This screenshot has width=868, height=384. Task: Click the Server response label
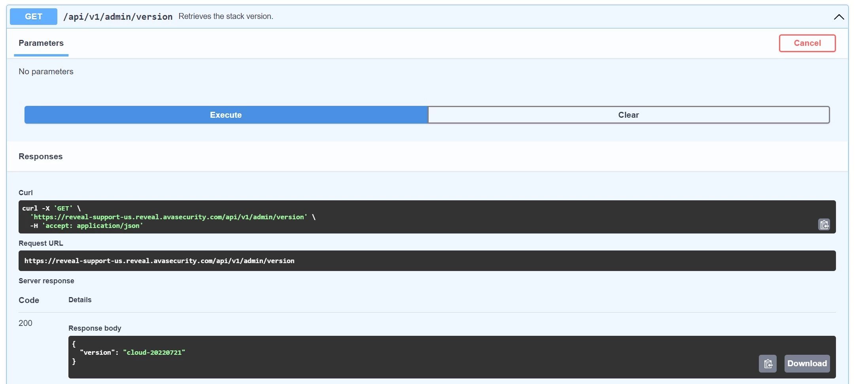[x=46, y=281]
